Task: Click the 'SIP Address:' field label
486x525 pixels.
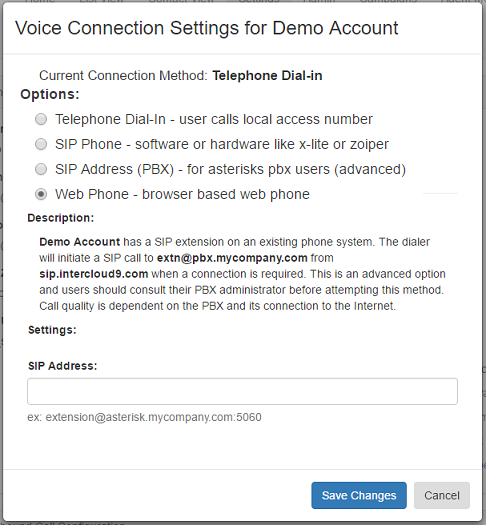Action: pyautogui.click(x=63, y=366)
